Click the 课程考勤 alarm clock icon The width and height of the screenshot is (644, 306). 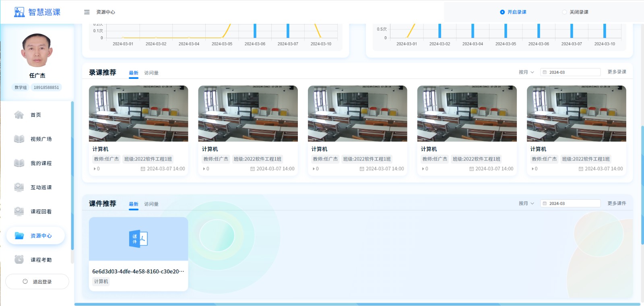tap(19, 260)
